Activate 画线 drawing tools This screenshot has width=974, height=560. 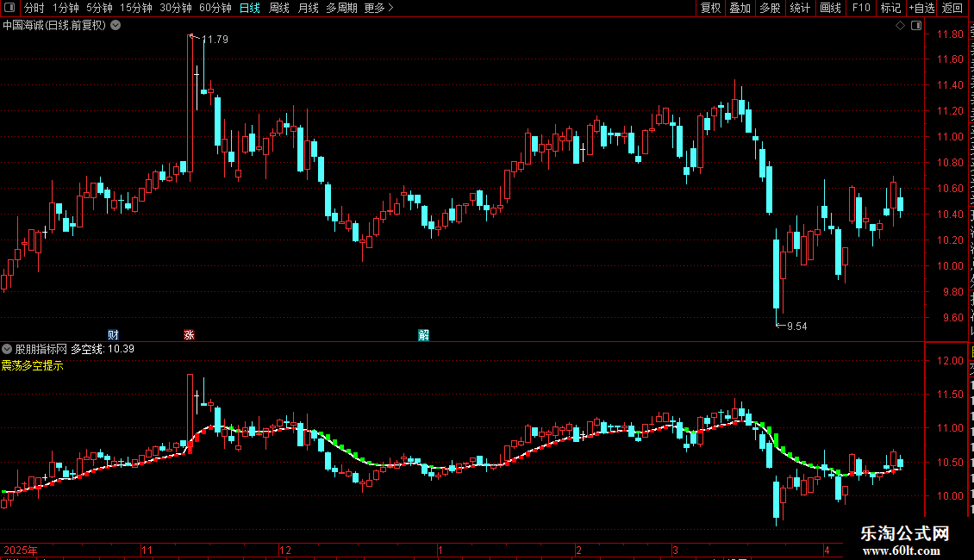click(831, 8)
